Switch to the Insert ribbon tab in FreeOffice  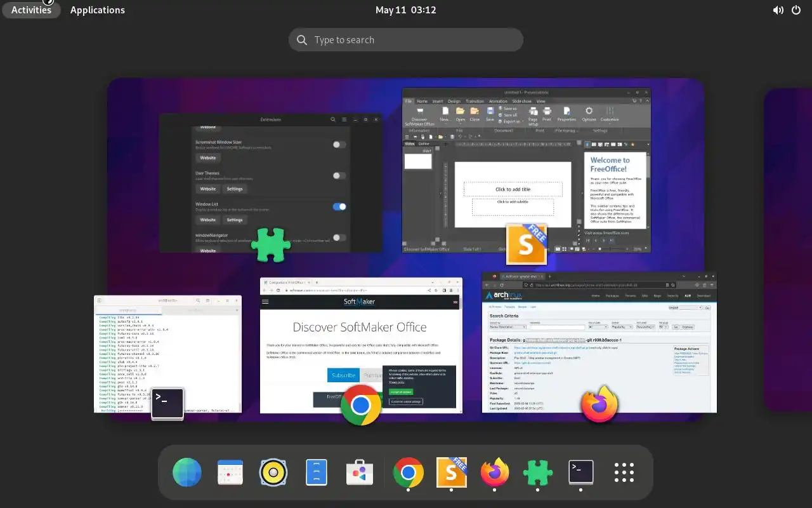pos(438,101)
